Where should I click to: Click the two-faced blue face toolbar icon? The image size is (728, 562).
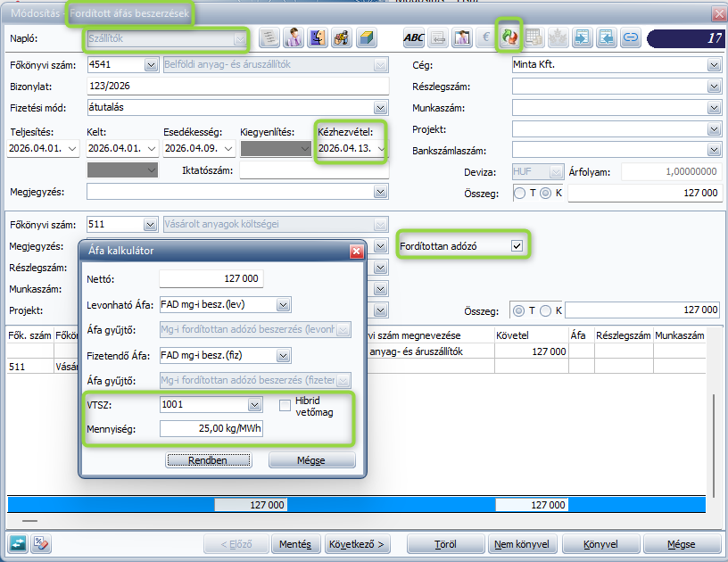tap(318, 37)
